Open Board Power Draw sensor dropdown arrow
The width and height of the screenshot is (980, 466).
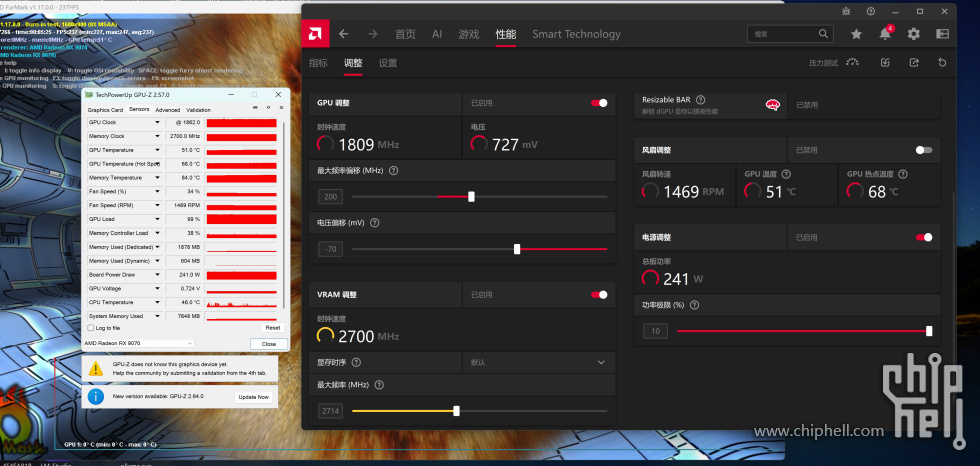pos(158,275)
